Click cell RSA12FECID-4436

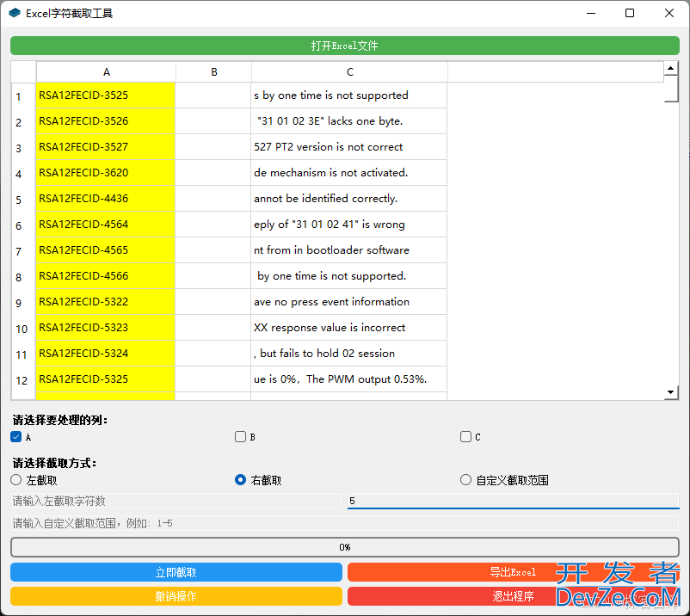(106, 199)
